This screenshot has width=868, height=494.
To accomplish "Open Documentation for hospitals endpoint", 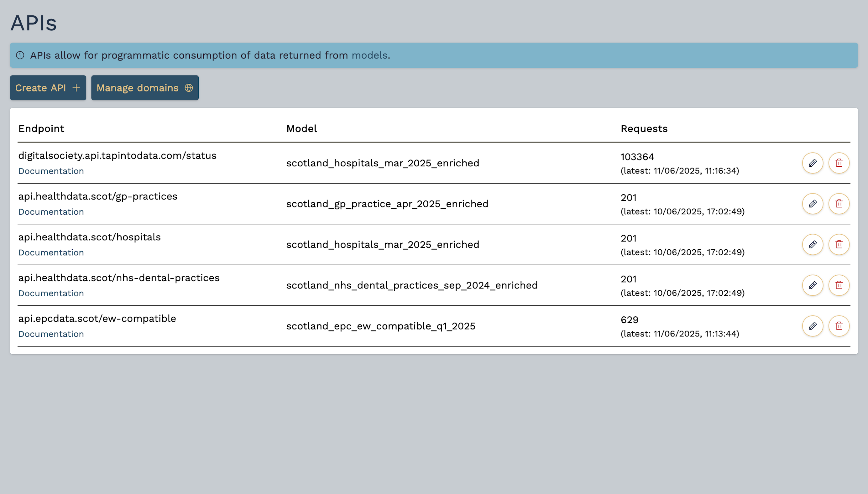I will (51, 252).
